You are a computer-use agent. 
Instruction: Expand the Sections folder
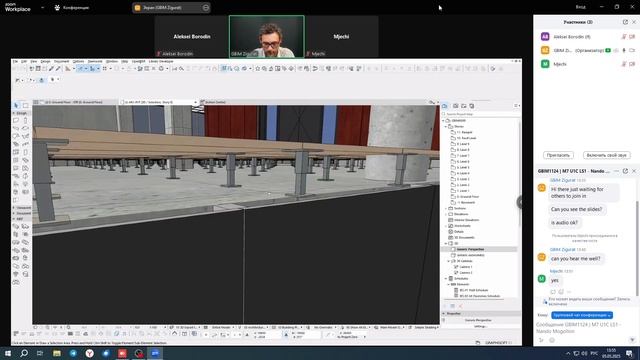click(x=446, y=209)
